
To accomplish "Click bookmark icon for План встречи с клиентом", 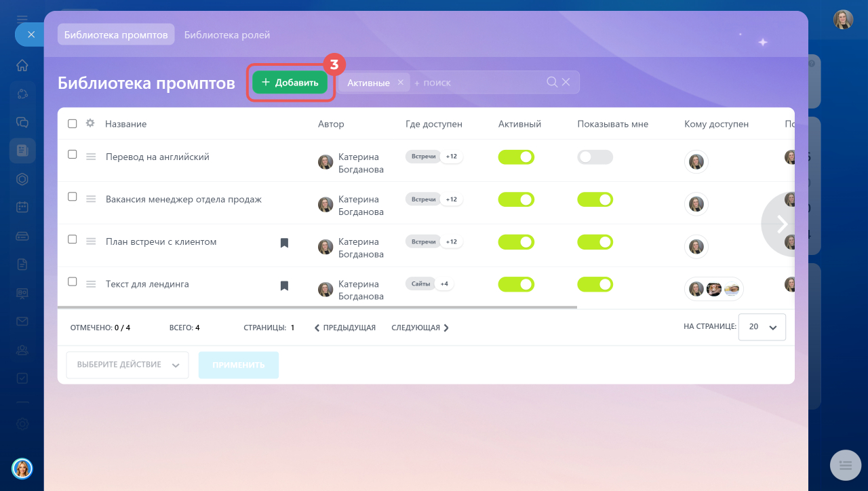I will click(x=284, y=243).
